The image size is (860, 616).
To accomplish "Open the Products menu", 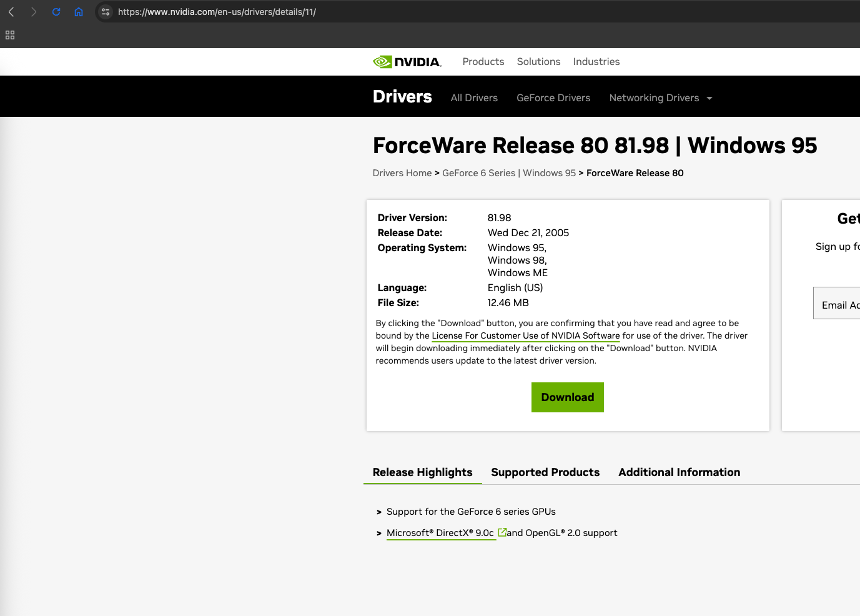I will click(483, 62).
